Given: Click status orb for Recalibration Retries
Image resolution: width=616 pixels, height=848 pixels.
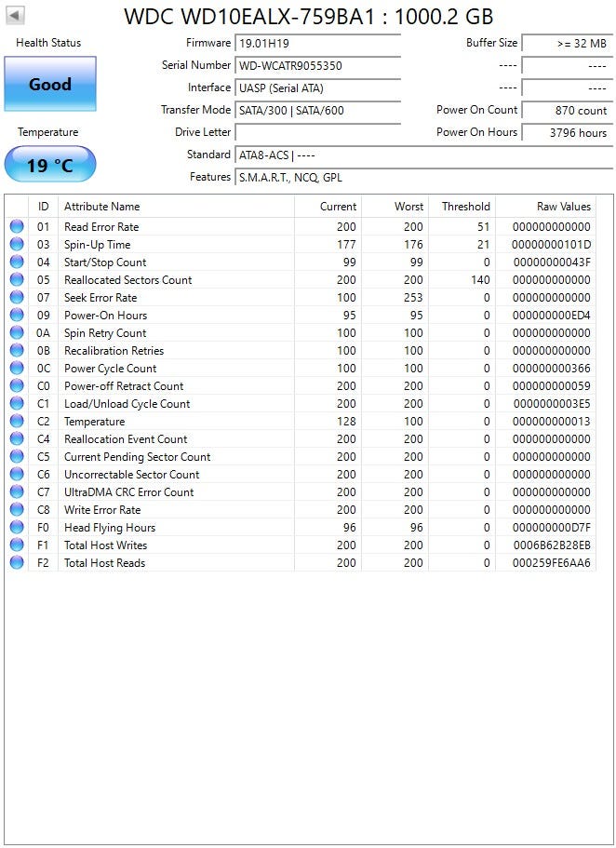Looking at the screenshot, I should pos(17,350).
